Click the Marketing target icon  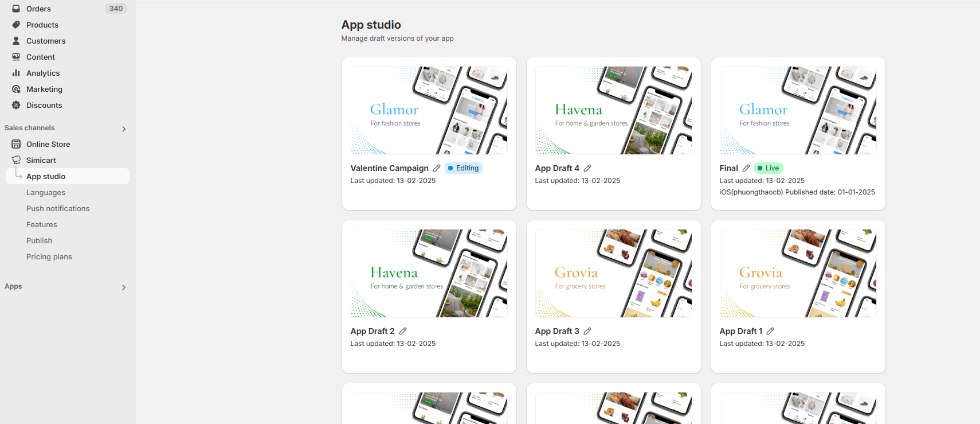coord(16,89)
